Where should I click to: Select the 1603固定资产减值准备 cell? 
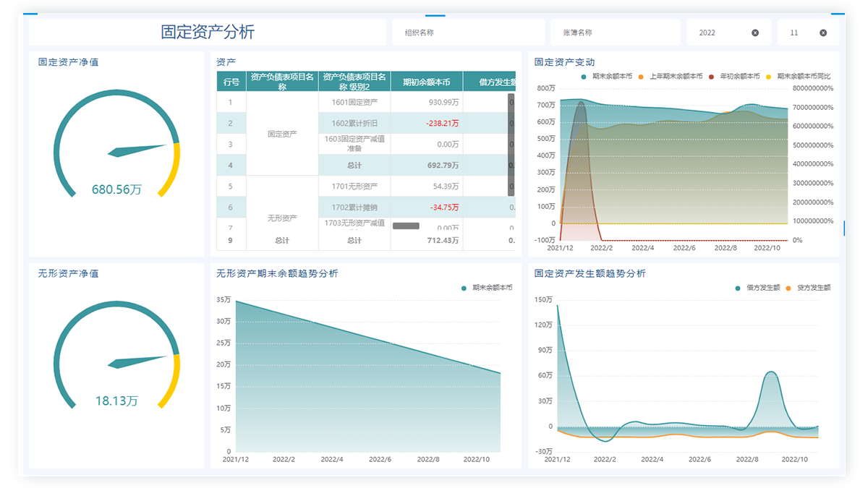coord(354,144)
